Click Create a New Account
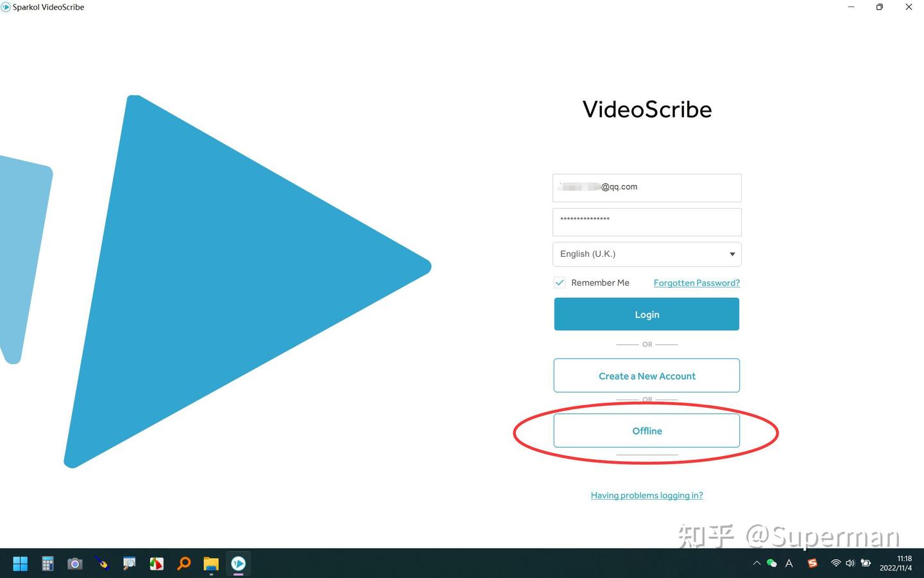This screenshot has width=924, height=578. [647, 376]
